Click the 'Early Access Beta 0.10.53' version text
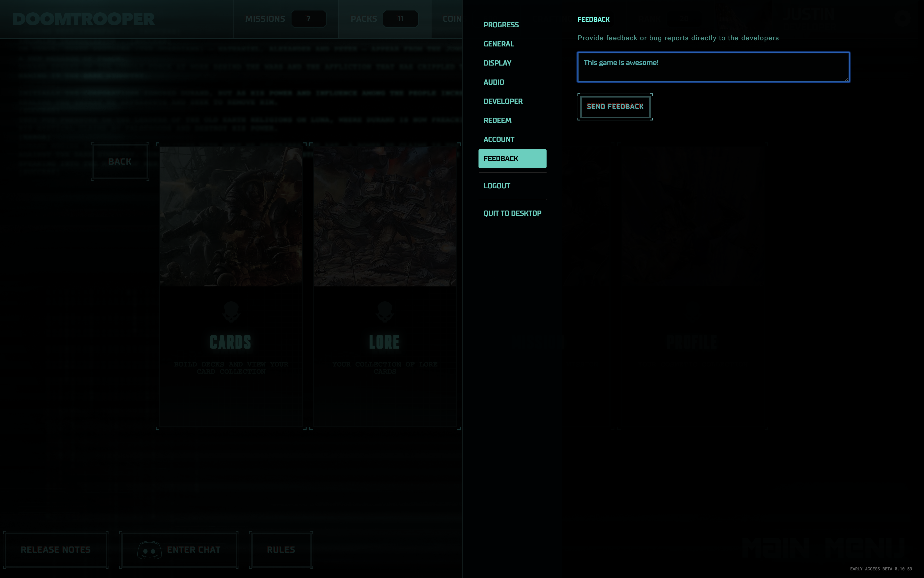The image size is (924, 578). coord(881,569)
